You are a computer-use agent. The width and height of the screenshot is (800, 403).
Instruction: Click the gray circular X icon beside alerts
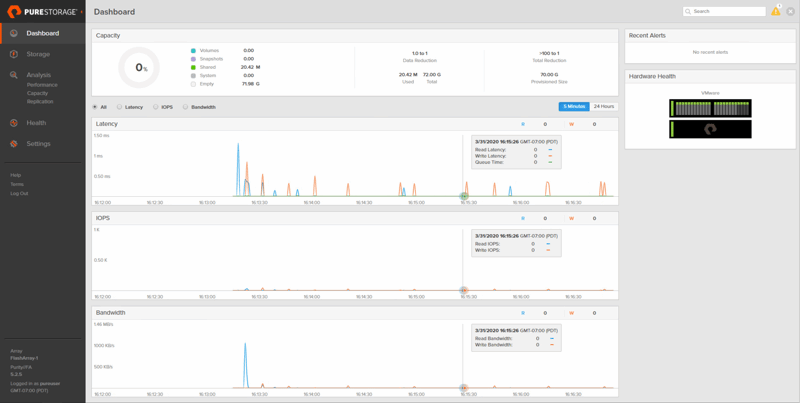[790, 12]
